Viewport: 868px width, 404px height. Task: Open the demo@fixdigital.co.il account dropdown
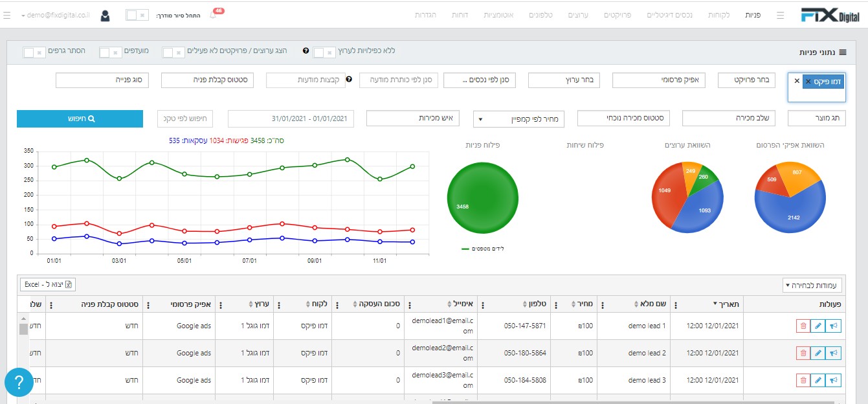54,15
